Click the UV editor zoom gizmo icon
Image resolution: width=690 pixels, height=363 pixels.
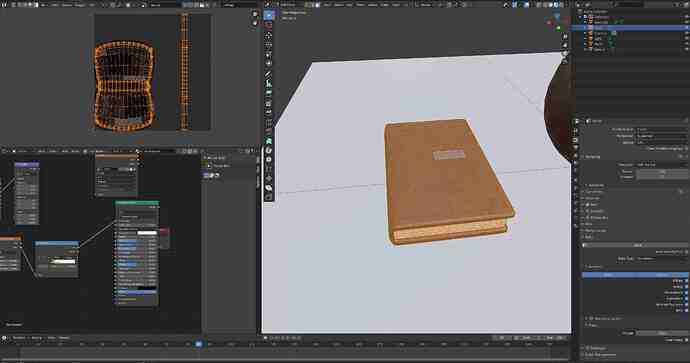point(255,15)
